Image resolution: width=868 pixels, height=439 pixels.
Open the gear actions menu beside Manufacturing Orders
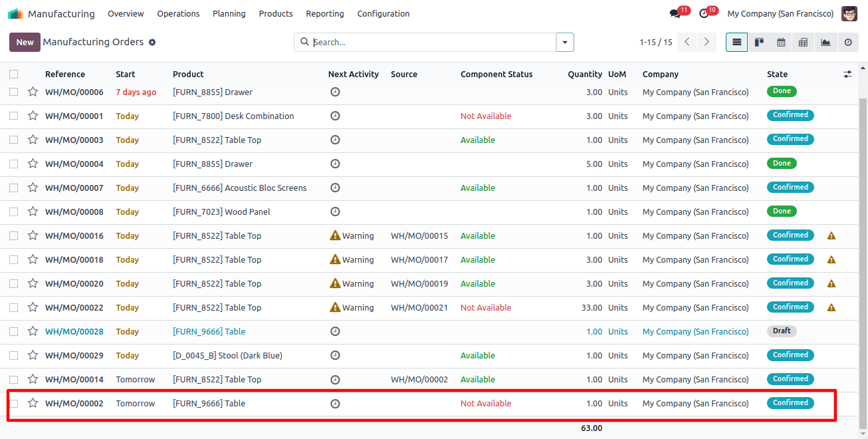point(152,42)
